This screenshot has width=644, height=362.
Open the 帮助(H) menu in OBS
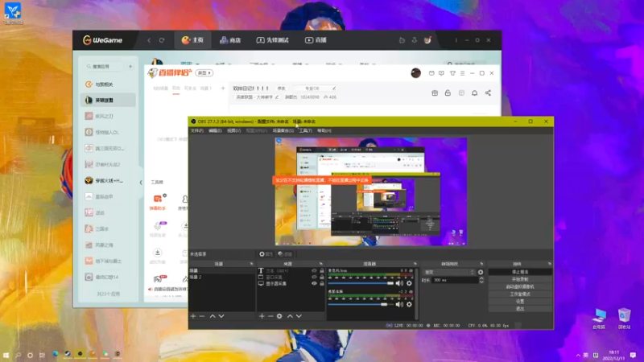(x=324, y=130)
